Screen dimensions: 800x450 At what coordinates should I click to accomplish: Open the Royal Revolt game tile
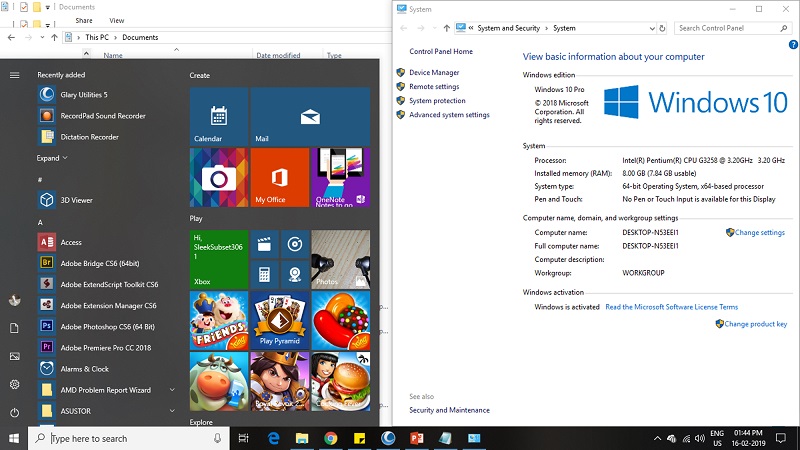[x=280, y=382]
